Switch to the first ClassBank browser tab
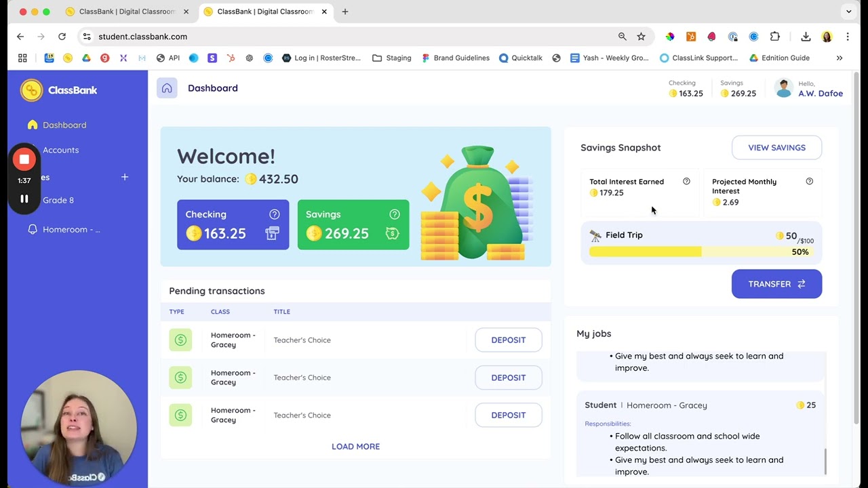Screen dimensions: 868x488 (127, 12)
